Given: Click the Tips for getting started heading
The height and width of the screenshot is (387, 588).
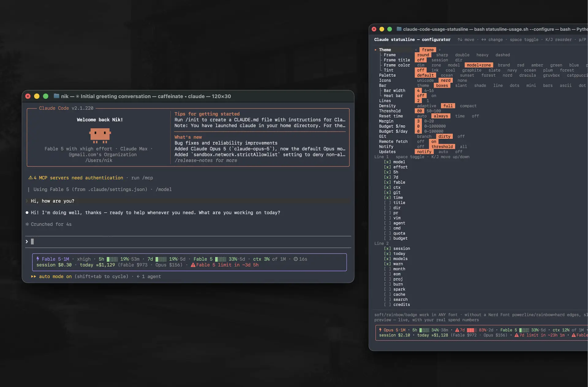Looking at the screenshot, I should tap(207, 114).
